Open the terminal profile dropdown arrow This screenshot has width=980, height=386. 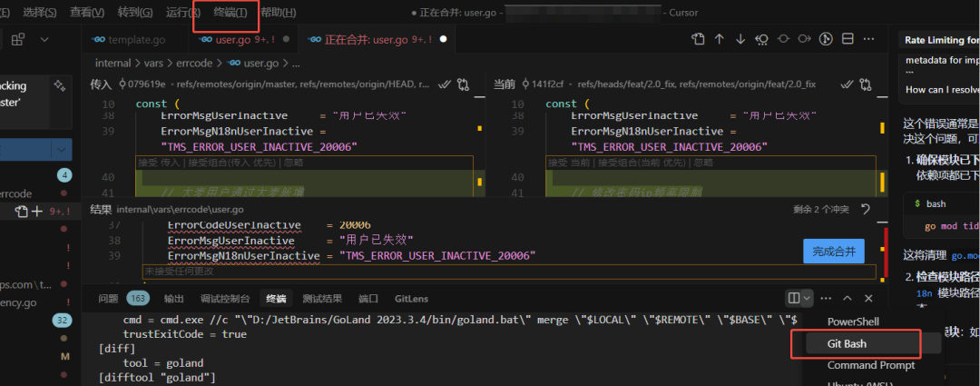point(807,299)
